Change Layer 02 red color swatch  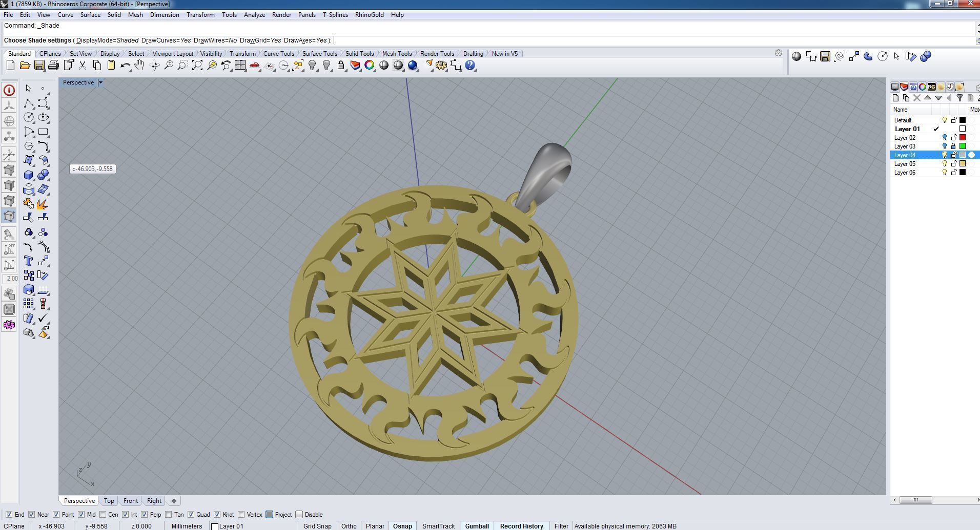[963, 138]
